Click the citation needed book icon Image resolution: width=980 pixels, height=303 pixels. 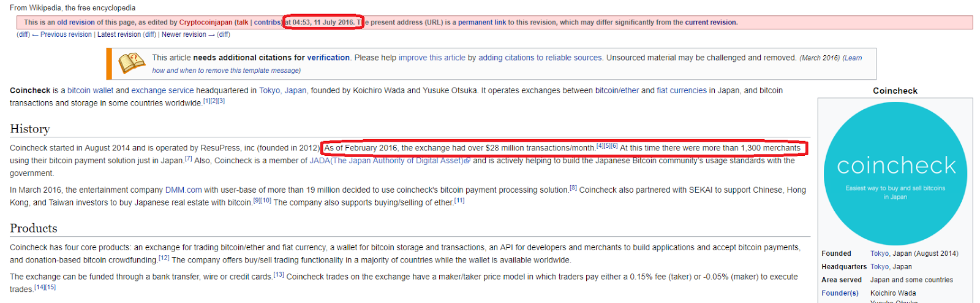(132, 63)
